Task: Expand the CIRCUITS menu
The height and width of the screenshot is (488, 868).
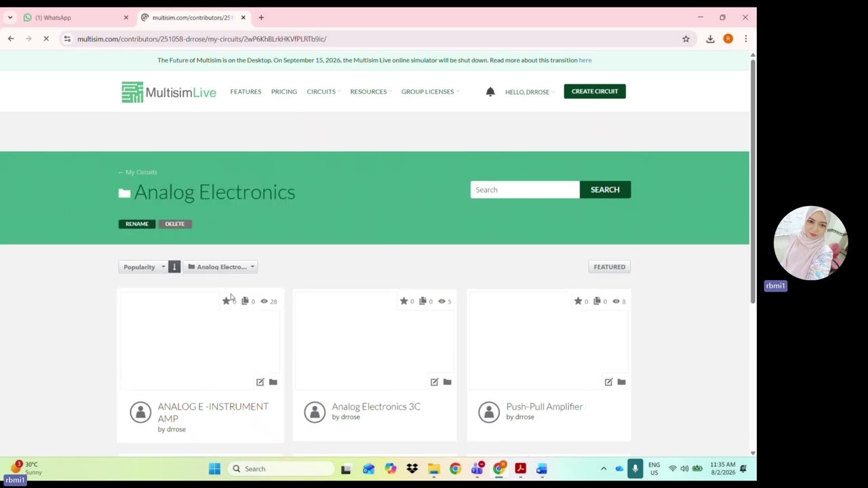Action: [323, 91]
